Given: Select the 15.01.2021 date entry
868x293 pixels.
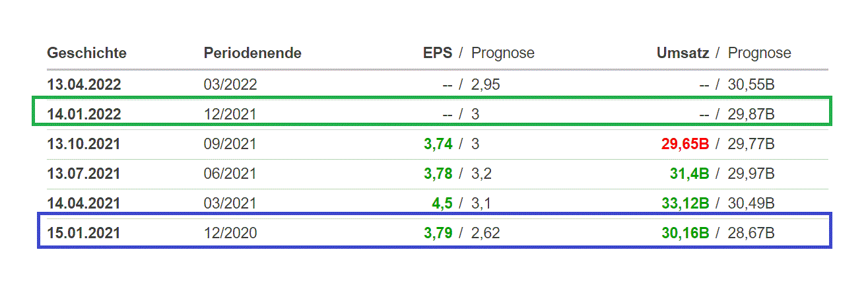Looking at the screenshot, I should tap(84, 234).
